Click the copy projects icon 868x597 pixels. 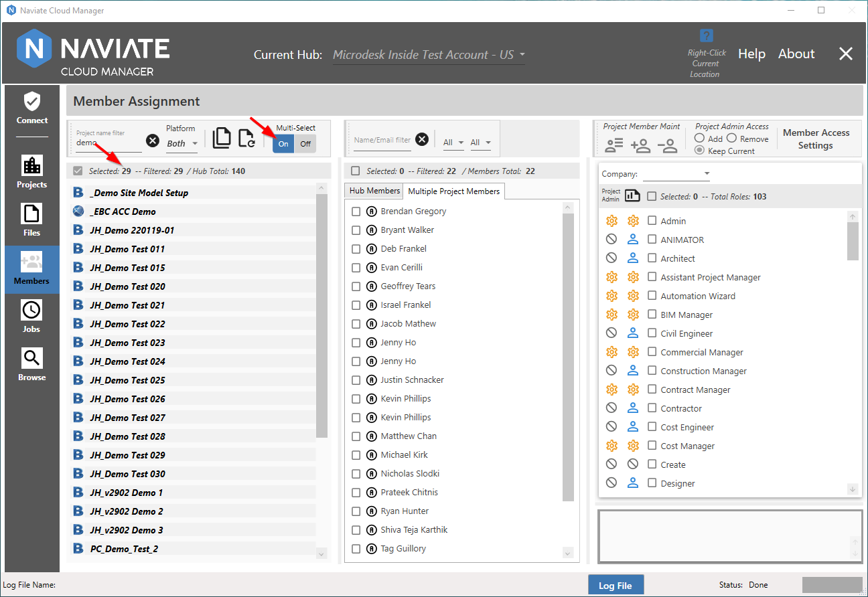click(222, 138)
